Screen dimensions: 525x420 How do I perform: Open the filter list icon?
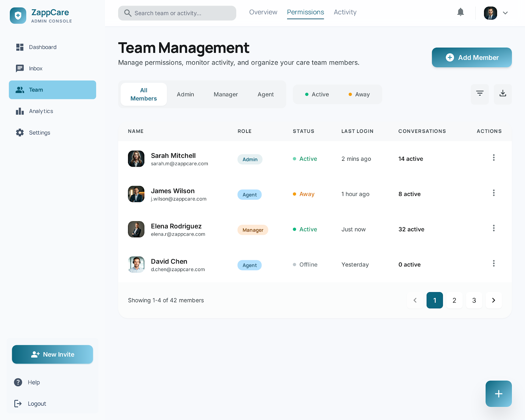(480, 94)
